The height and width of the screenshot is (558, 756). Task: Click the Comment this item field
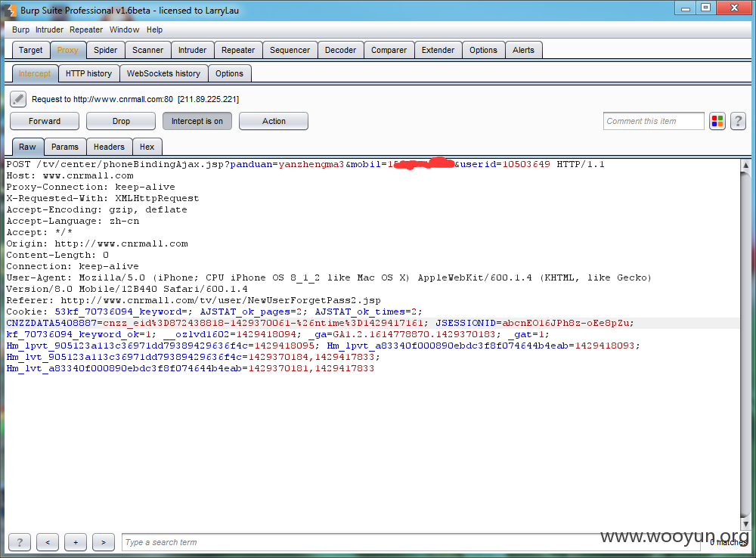pyautogui.click(x=653, y=121)
